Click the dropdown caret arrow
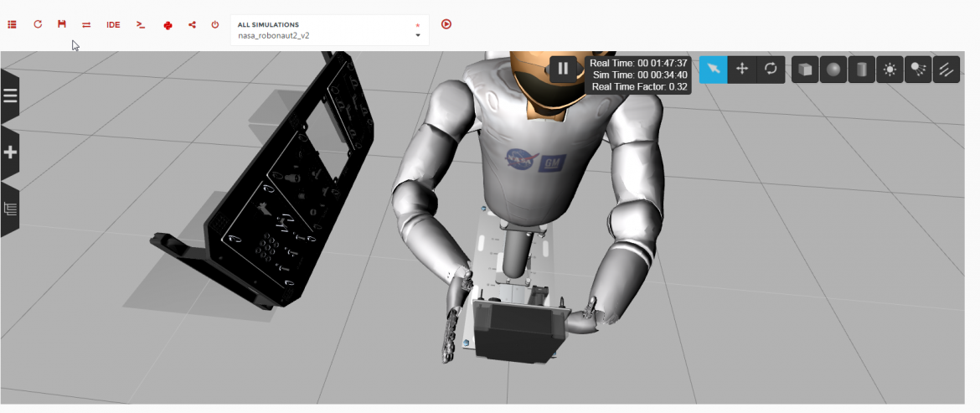 tap(417, 36)
